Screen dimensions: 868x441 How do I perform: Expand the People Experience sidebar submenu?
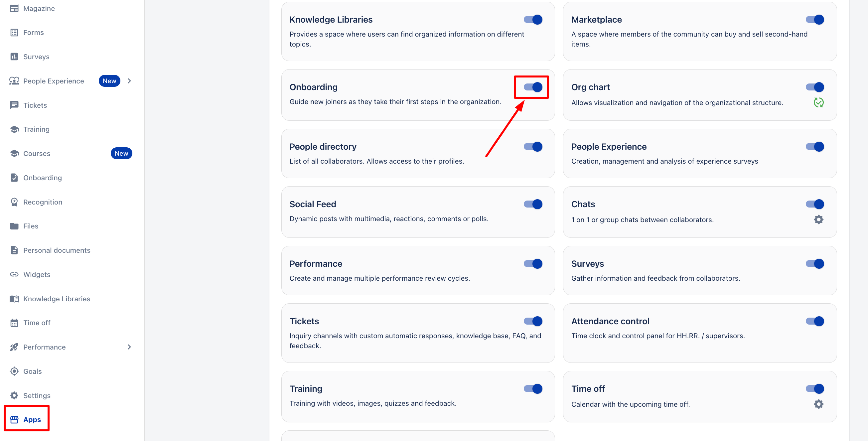(x=129, y=81)
